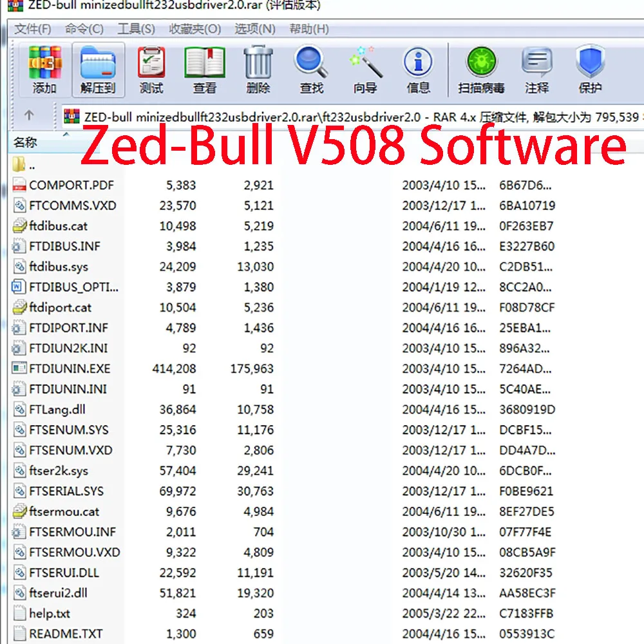
Task: Click the 175,963 packed size value
Action: 252,368
